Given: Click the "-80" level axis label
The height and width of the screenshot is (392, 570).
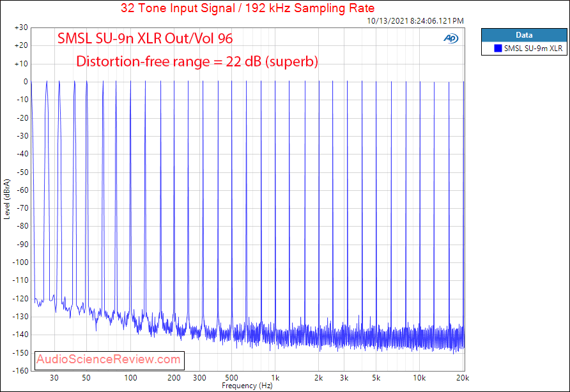Looking at the screenshot, I should pos(22,226).
